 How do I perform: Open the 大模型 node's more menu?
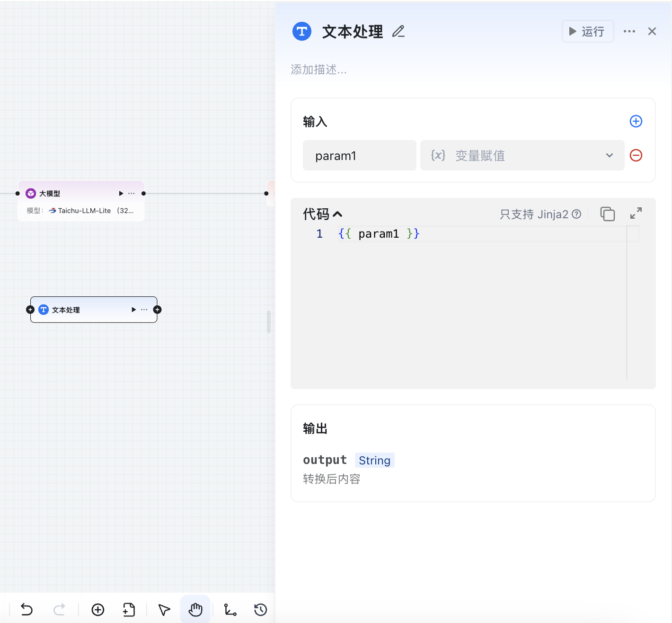[x=132, y=194]
